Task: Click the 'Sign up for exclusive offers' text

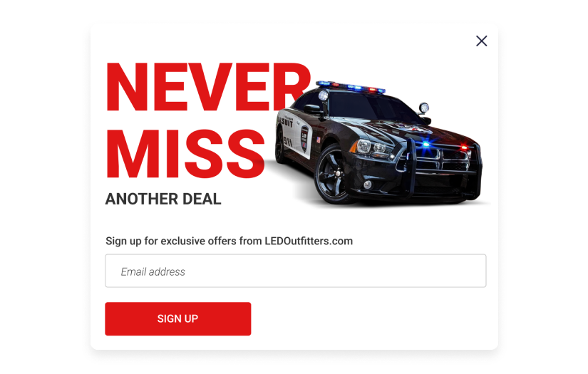Action: pos(184,241)
